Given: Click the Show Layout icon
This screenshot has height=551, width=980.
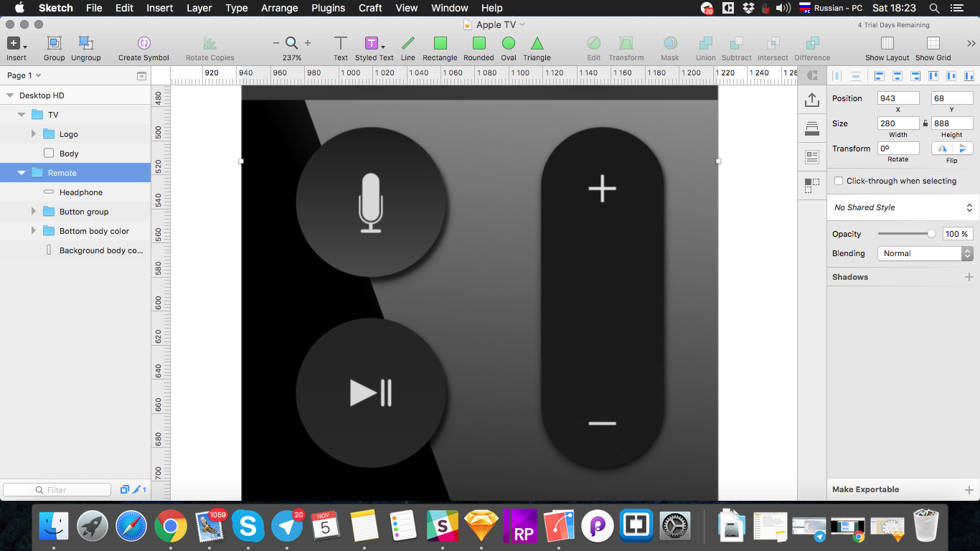Looking at the screenshot, I should (x=887, y=44).
